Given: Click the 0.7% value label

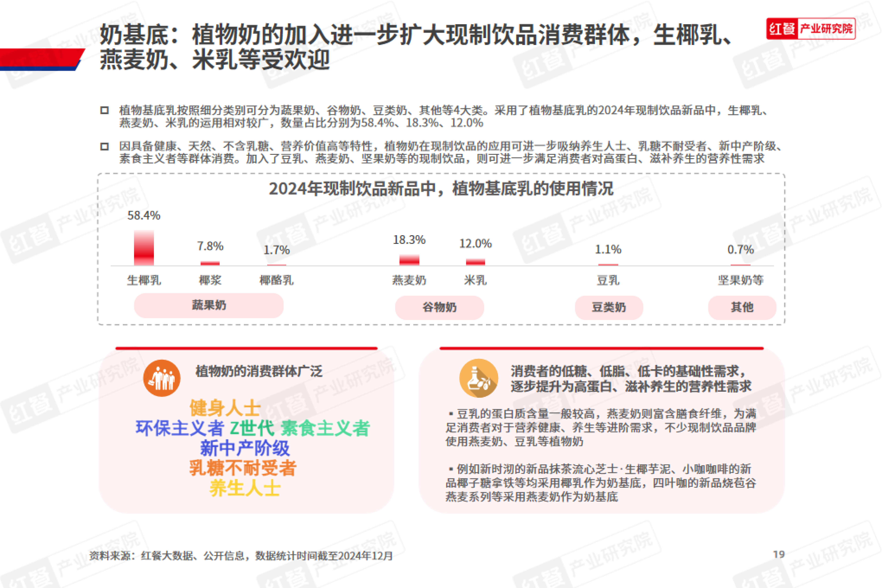Looking at the screenshot, I should coord(741,250).
